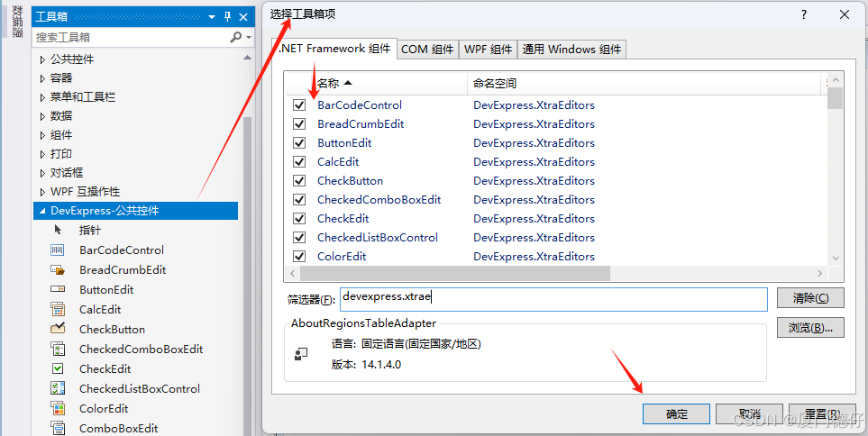
Task: Uncheck the CheckEdit checkbox
Action: (299, 219)
